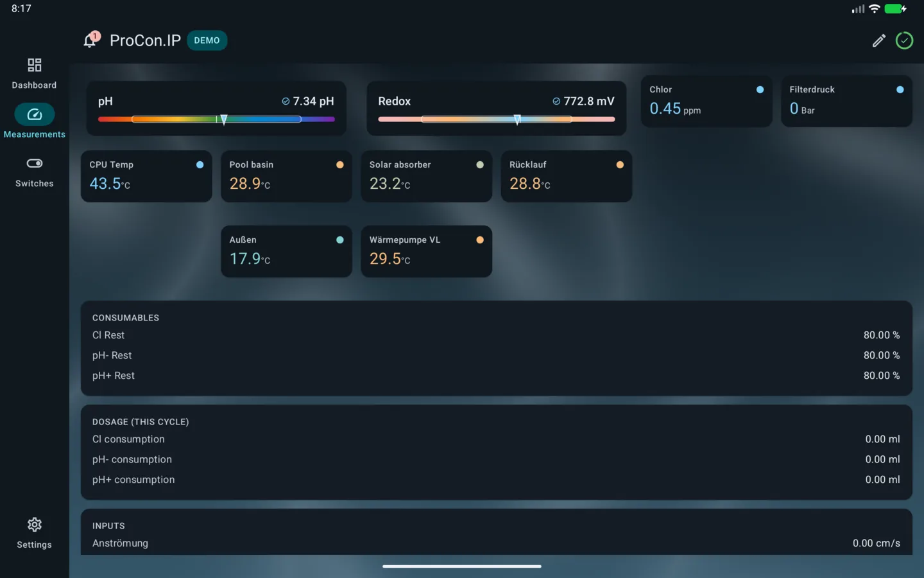Select the pH+ consumption row label

tap(133, 480)
